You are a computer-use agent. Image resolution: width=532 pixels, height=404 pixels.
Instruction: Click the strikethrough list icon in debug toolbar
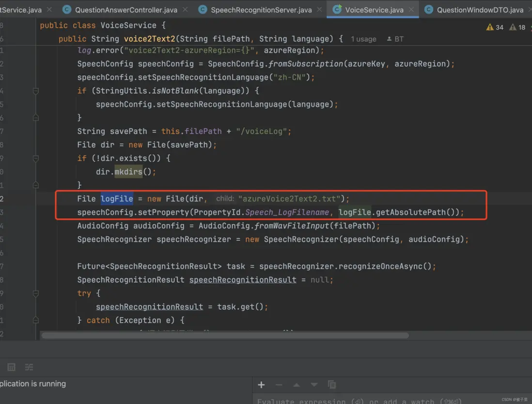(x=29, y=367)
